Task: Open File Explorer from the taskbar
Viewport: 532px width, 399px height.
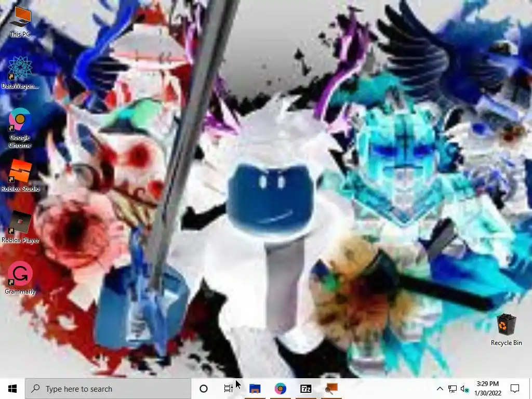Action: pos(255,389)
